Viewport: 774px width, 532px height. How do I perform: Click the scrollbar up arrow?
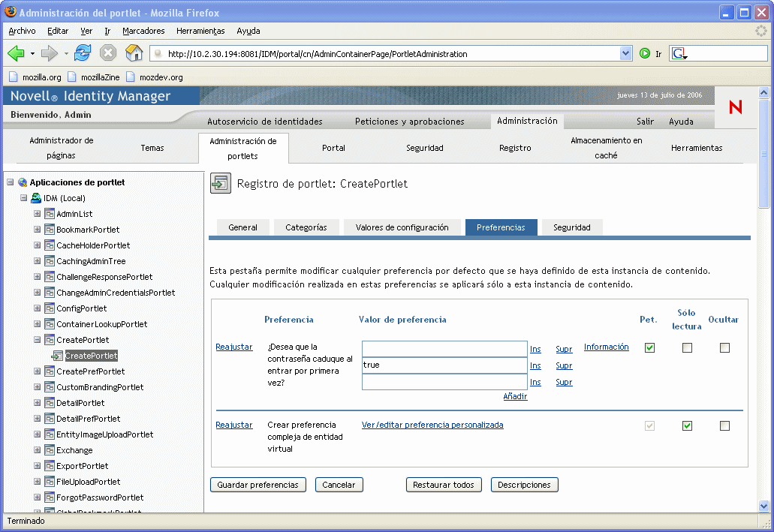click(763, 92)
